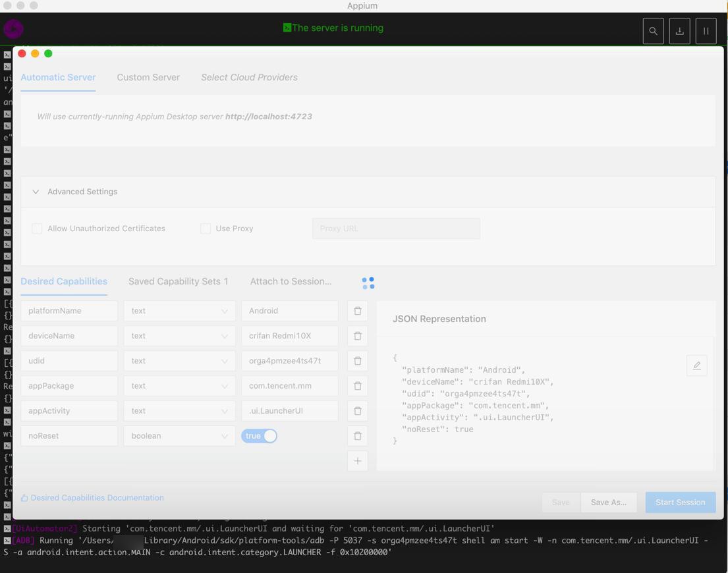The image size is (728, 573).
Task: Delete the appActivity capability row
Action: click(358, 411)
